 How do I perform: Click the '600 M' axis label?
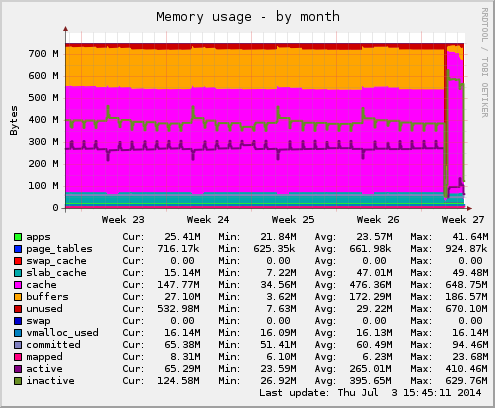tap(43, 76)
